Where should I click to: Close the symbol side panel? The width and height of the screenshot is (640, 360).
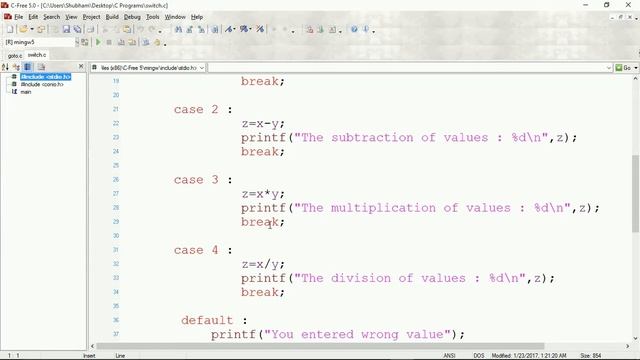tap(81, 66)
